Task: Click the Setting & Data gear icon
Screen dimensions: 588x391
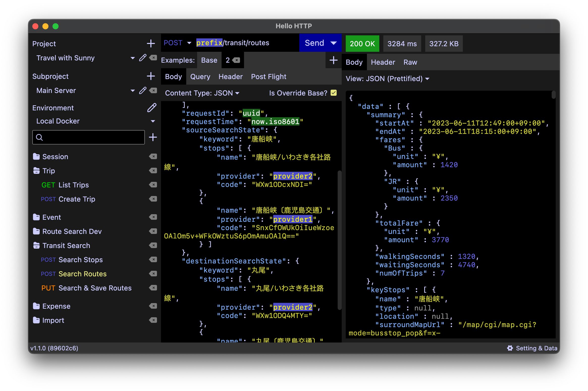Action: (x=510, y=348)
